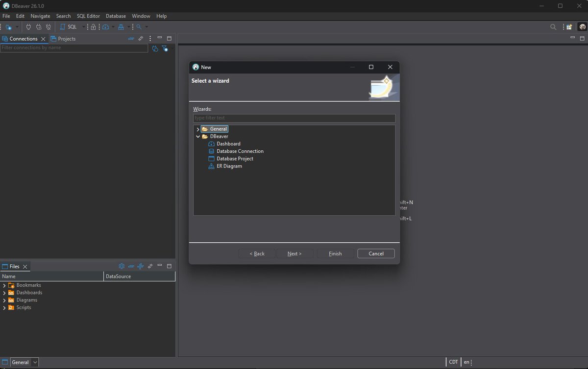Image resolution: width=588 pixels, height=369 pixels.
Task: Open the Window menu
Action: pyautogui.click(x=141, y=16)
